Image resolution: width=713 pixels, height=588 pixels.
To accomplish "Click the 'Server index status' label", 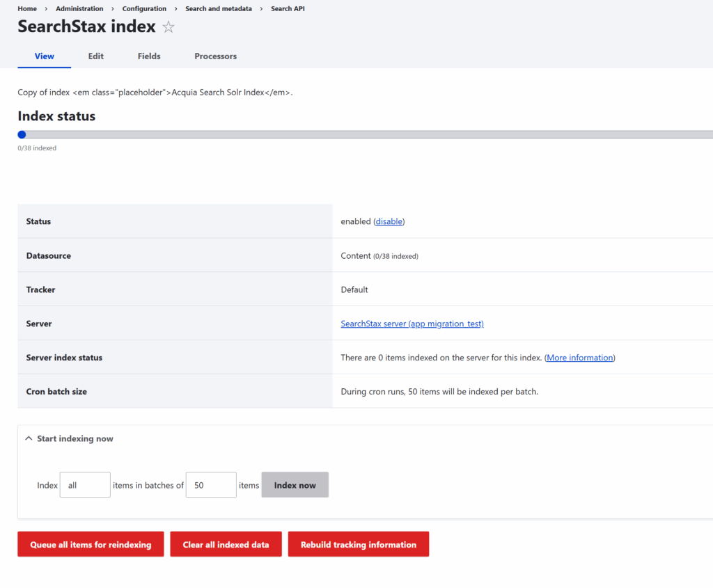I will coord(64,358).
